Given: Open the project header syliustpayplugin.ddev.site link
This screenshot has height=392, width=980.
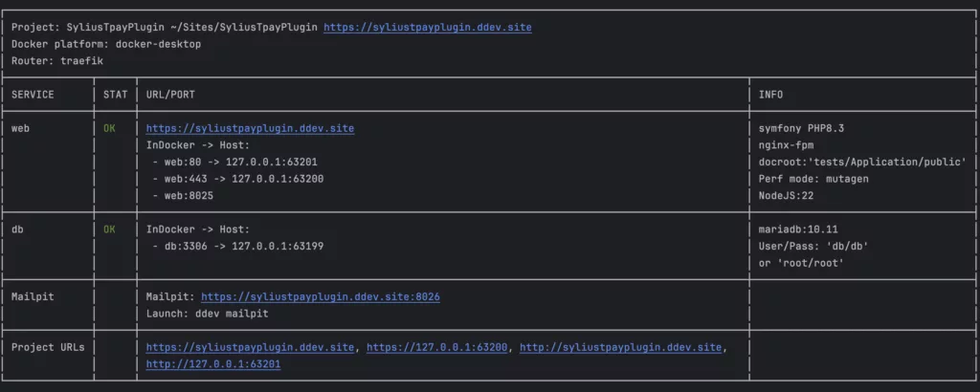Looking at the screenshot, I should [x=428, y=28].
